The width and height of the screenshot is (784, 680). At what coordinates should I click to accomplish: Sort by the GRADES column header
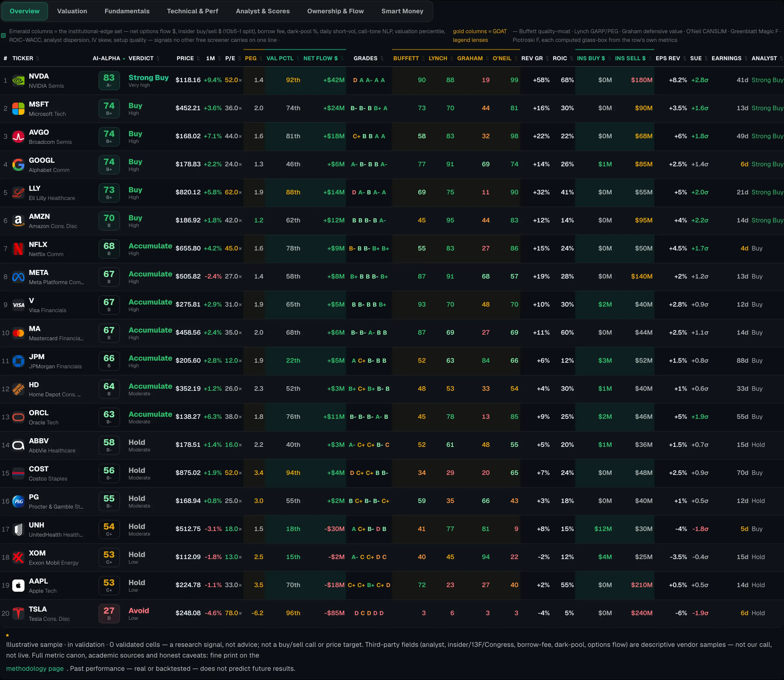point(368,58)
